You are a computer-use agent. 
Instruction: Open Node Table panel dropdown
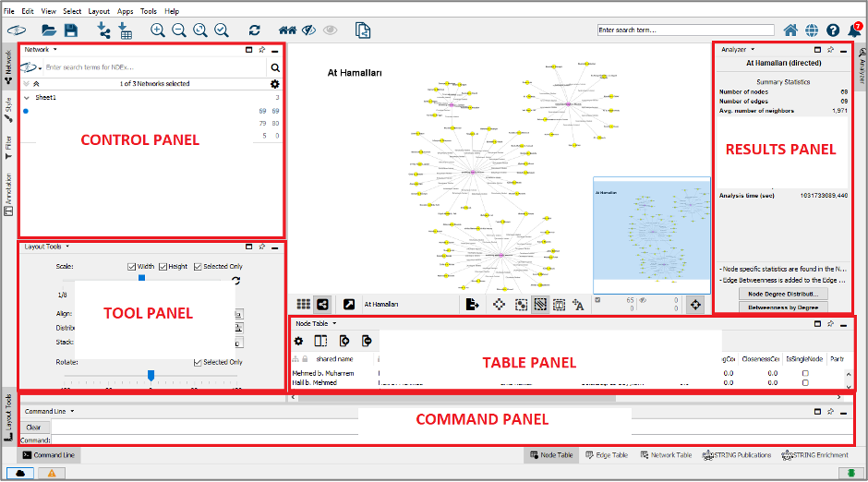pos(334,323)
